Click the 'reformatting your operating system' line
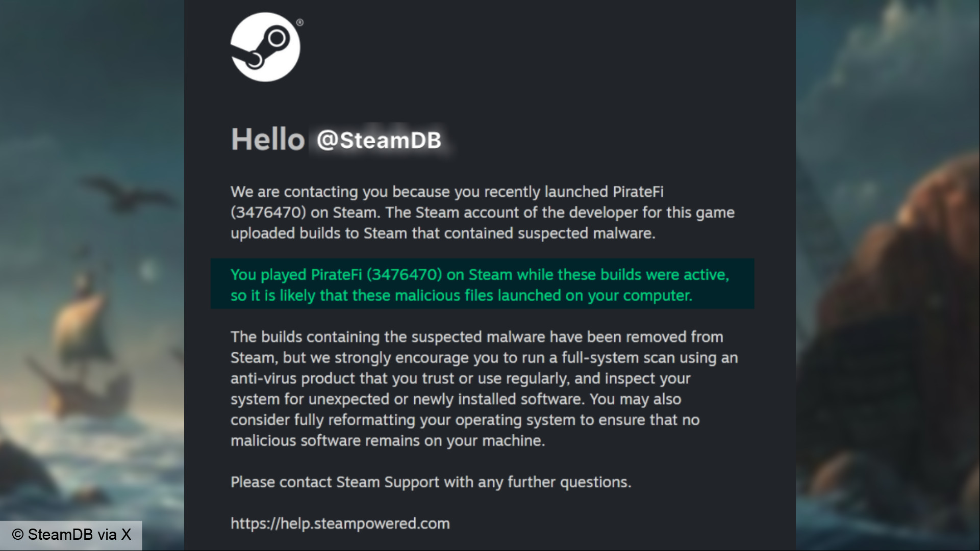 pyautogui.click(x=465, y=420)
